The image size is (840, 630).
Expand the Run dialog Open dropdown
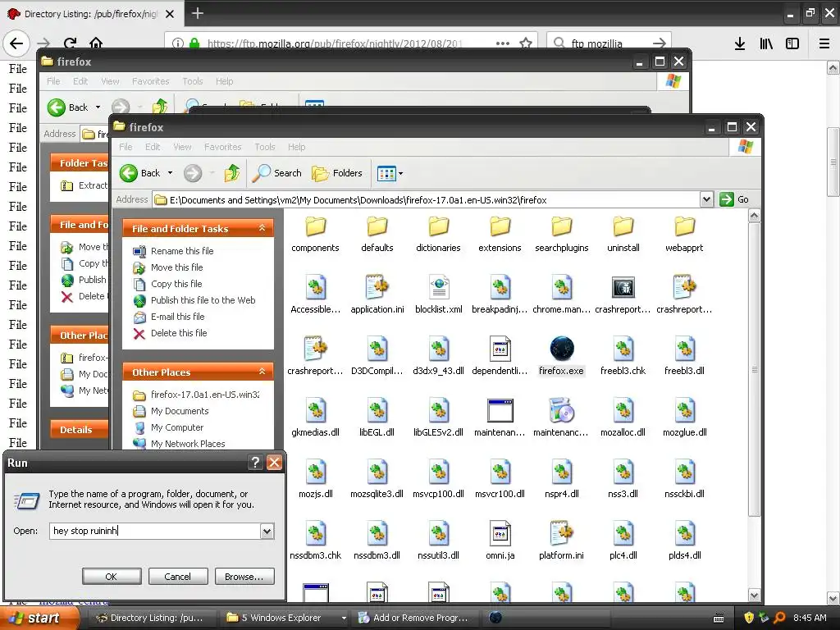click(x=267, y=531)
